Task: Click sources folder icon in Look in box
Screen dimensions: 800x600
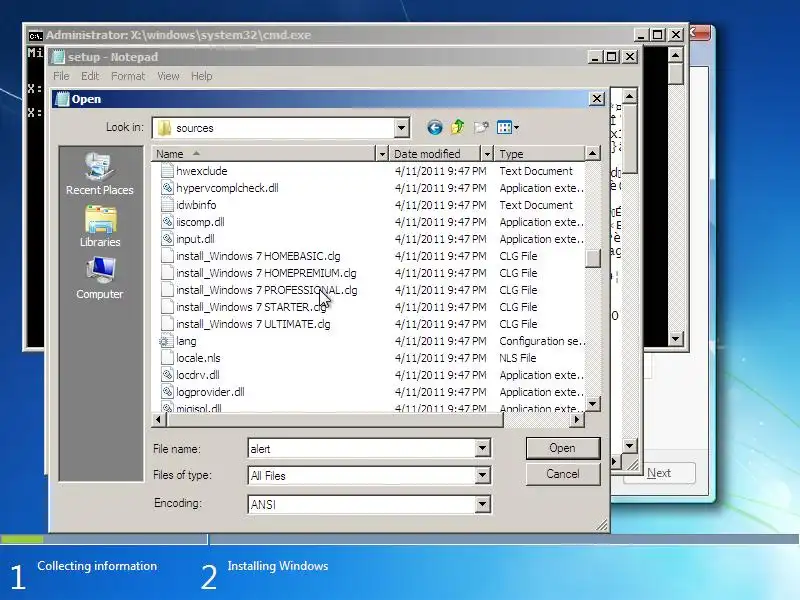Action: click(x=164, y=128)
